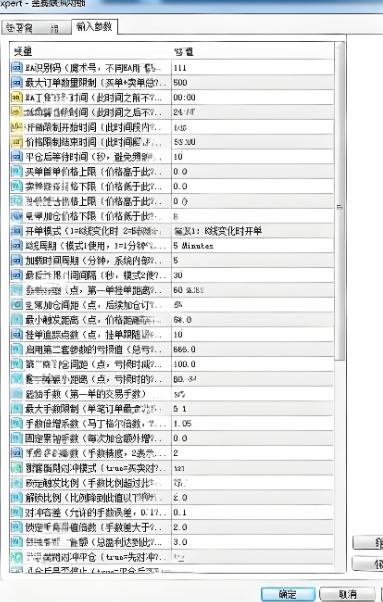Image resolution: width=383 pixels, height=602 pixels.
Task: Click the icon beside 手数倍增系数 row
Action: [17, 423]
